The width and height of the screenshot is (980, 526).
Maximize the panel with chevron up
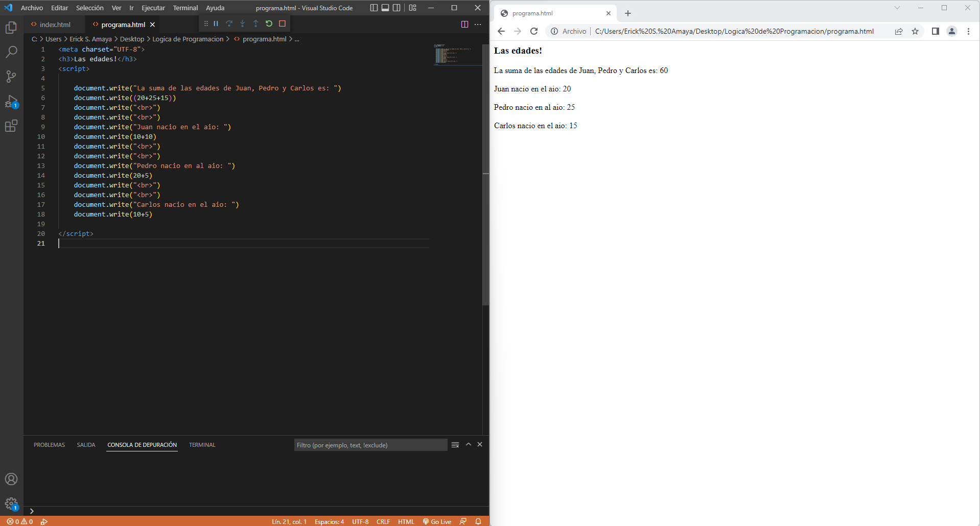pyautogui.click(x=468, y=444)
